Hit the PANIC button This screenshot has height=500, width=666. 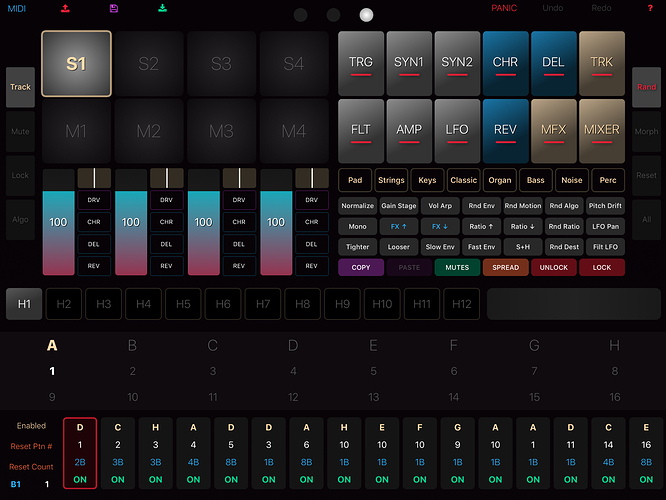[504, 8]
